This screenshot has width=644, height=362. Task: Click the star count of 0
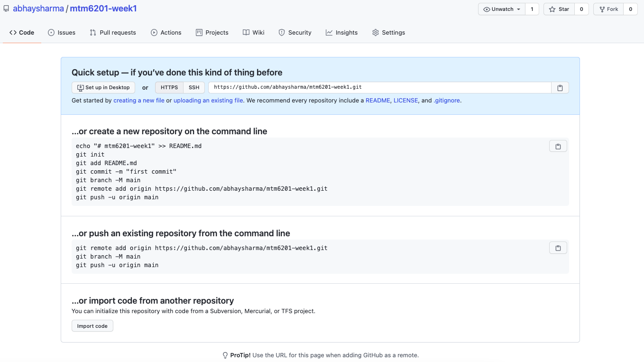pos(581,9)
